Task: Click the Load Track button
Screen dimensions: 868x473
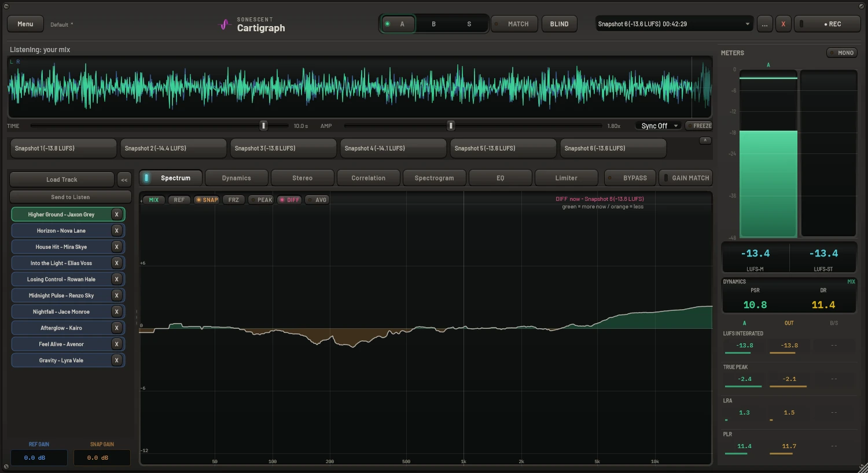Action: click(62, 179)
